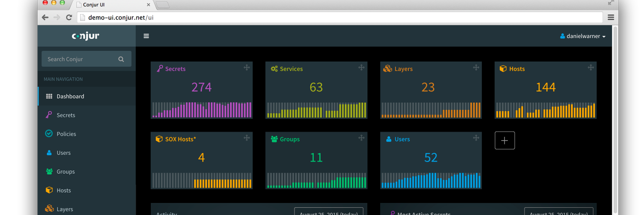
Task: Click the move handle on Hosts card
Action: [x=591, y=68]
